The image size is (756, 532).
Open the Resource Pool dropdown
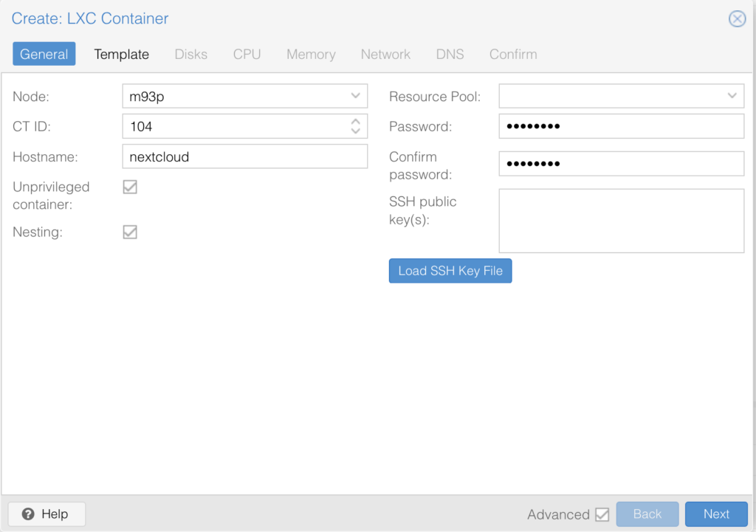[x=732, y=96]
